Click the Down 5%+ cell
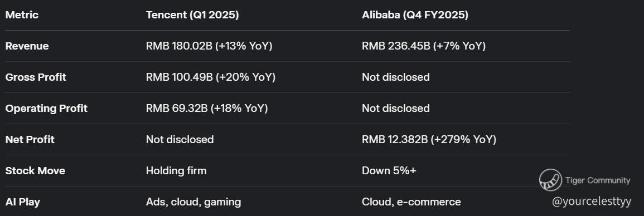 [389, 170]
